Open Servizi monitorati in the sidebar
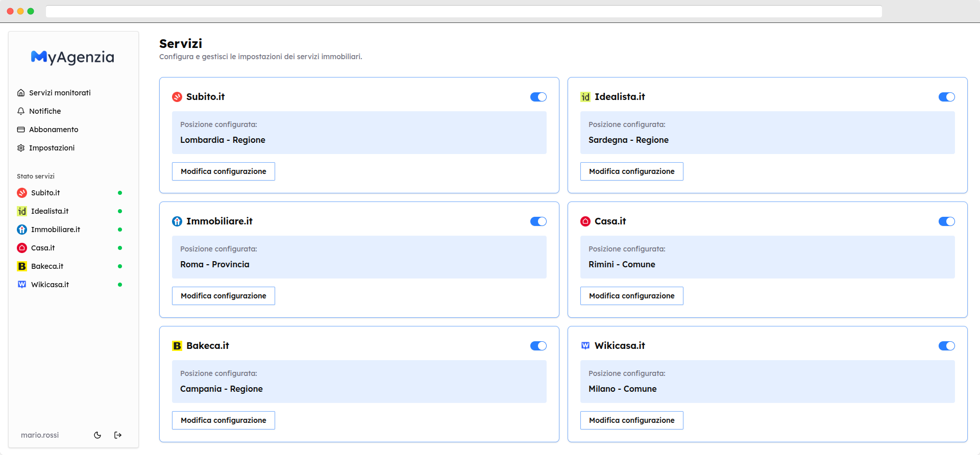The image size is (980, 455). (60, 93)
